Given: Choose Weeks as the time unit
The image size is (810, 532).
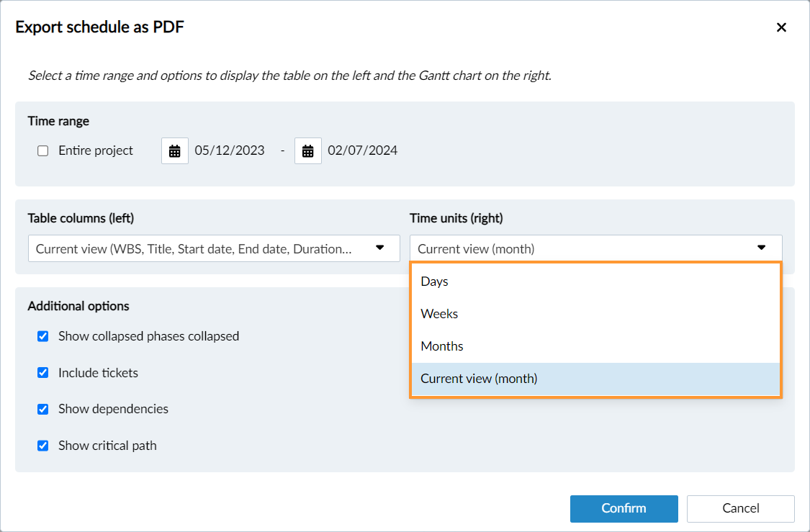Looking at the screenshot, I should pyautogui.click(x=439, y=314).
